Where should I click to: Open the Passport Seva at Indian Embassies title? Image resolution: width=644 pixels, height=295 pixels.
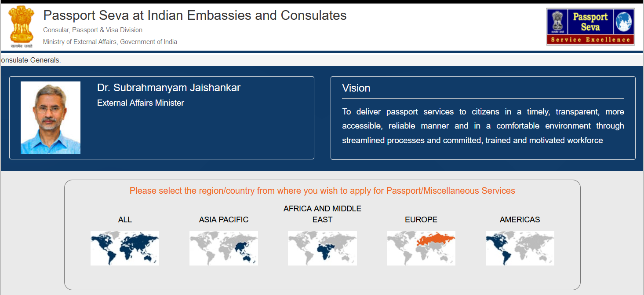[x=195, y=15]
